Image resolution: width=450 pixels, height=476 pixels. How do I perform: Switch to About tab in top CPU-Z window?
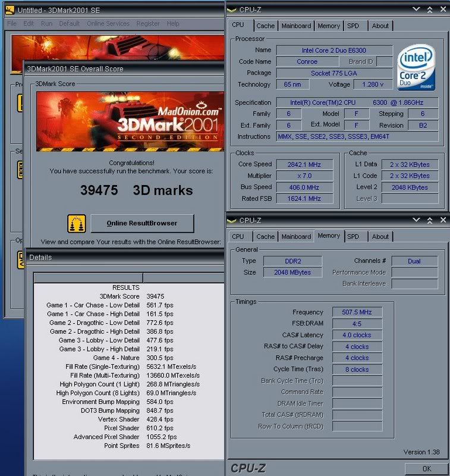point(380,26)
